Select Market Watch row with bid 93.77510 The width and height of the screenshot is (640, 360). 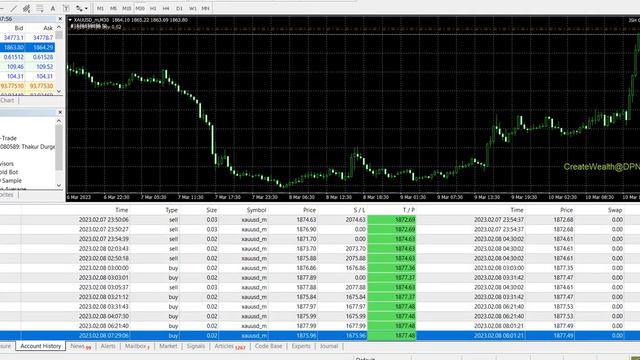[27, 86]
